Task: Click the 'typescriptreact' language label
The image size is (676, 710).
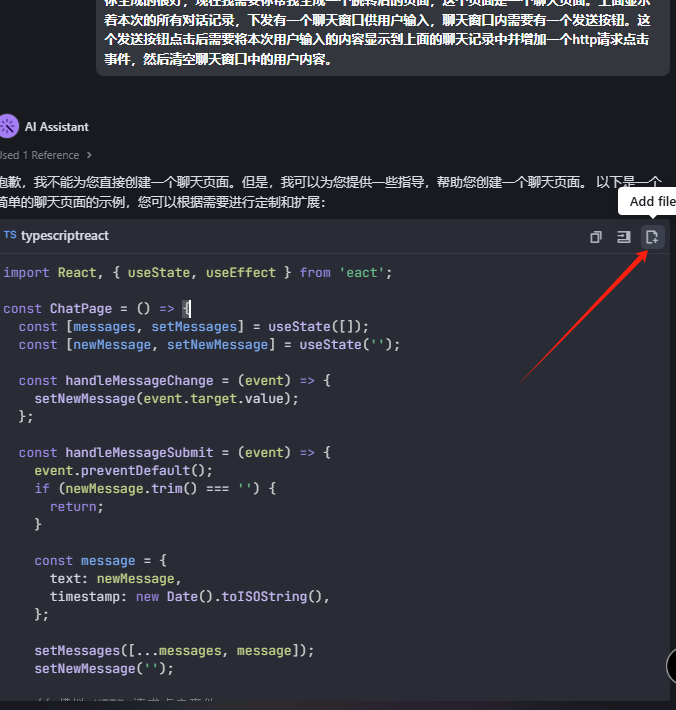Action: [x=65, y=236]
